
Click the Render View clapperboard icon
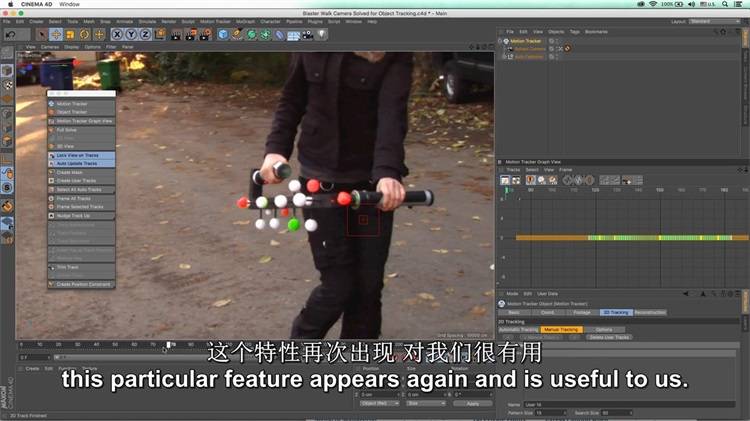point(176,34)
